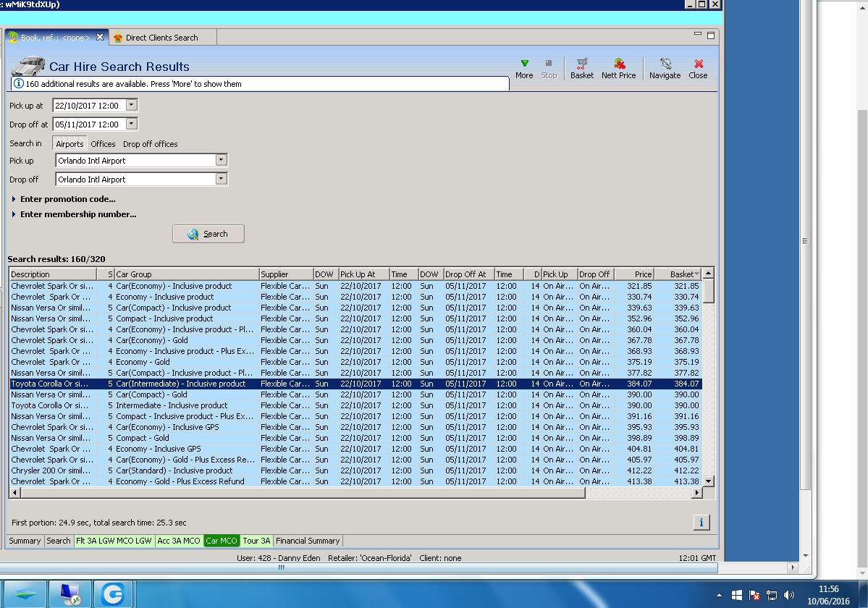
Task: Sort by Pick Up At column header
Action: [x=364, y=274]
